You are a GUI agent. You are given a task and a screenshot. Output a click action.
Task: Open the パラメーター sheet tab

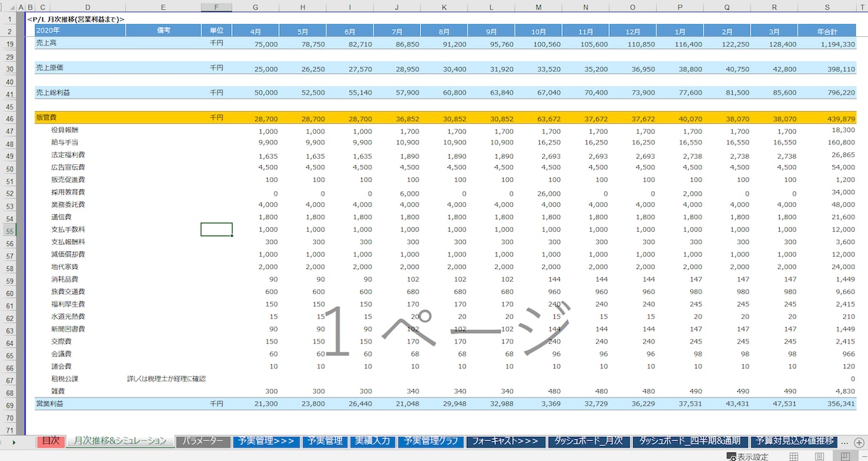(203, 442)
